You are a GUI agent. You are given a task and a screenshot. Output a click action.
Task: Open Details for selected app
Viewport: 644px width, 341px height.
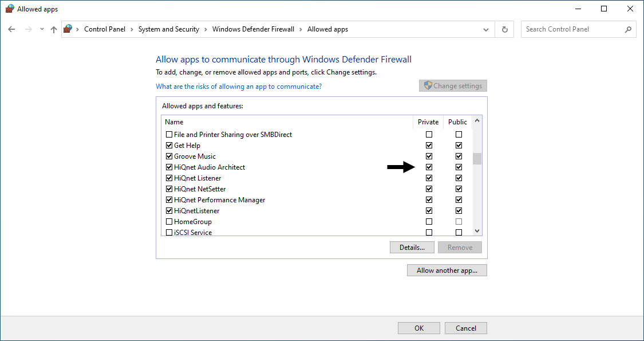click(x=412, y=247)
